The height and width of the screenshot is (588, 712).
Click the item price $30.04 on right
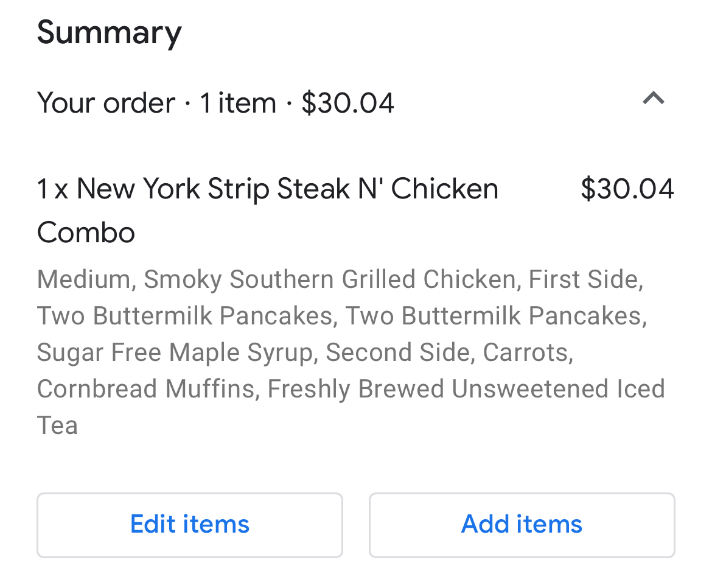tap(627, 189)
